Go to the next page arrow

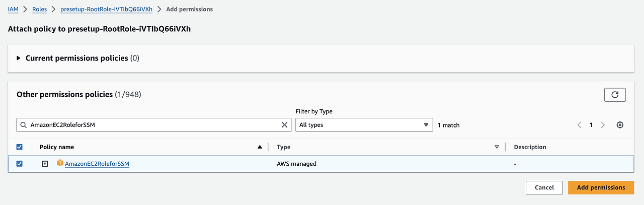(603, 125)
